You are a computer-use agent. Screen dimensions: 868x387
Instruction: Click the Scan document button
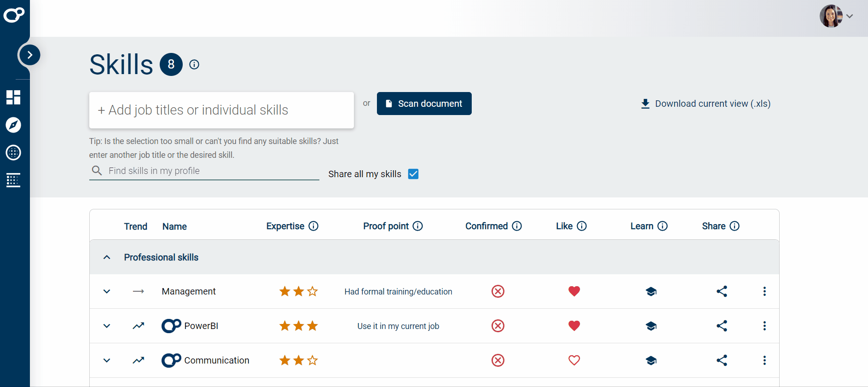(424, 104)
